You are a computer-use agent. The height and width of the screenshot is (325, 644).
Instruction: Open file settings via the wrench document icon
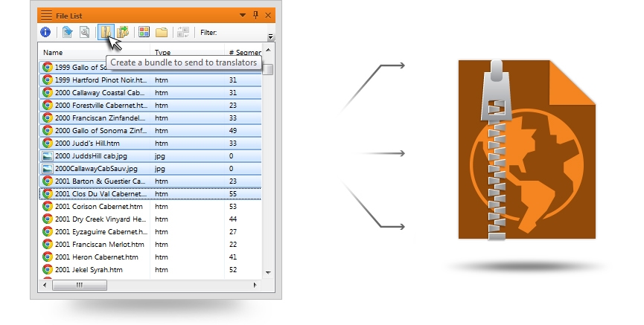85,32
